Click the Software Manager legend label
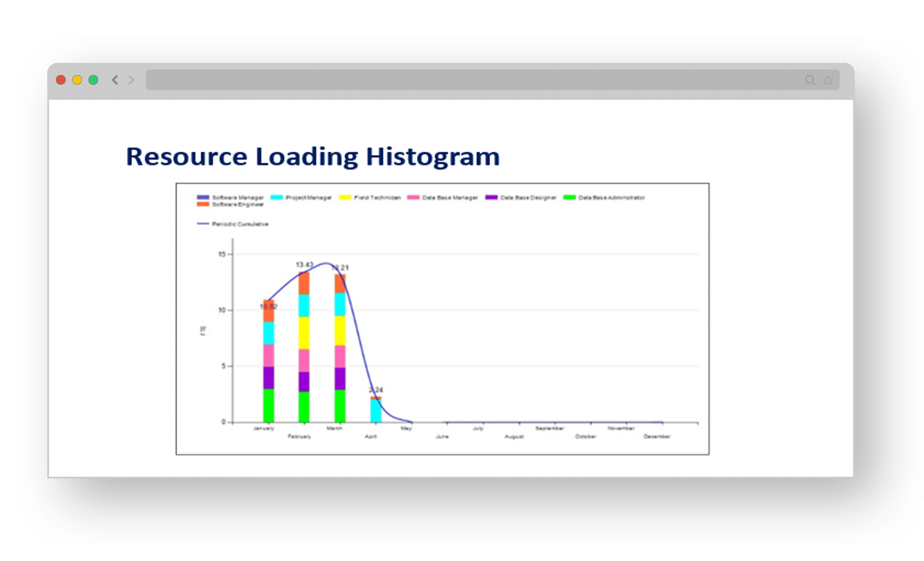This screenshot has width=924, height=561. point(238,197)
